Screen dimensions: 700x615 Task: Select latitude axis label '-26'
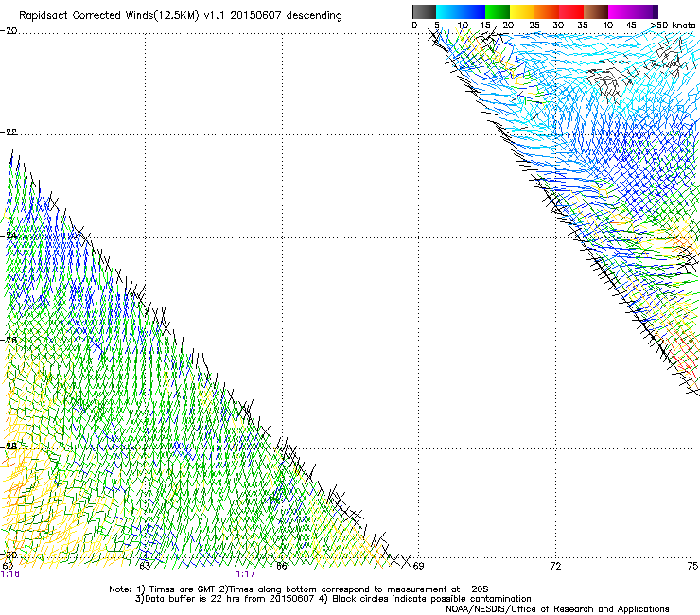[x=9, y=340]
